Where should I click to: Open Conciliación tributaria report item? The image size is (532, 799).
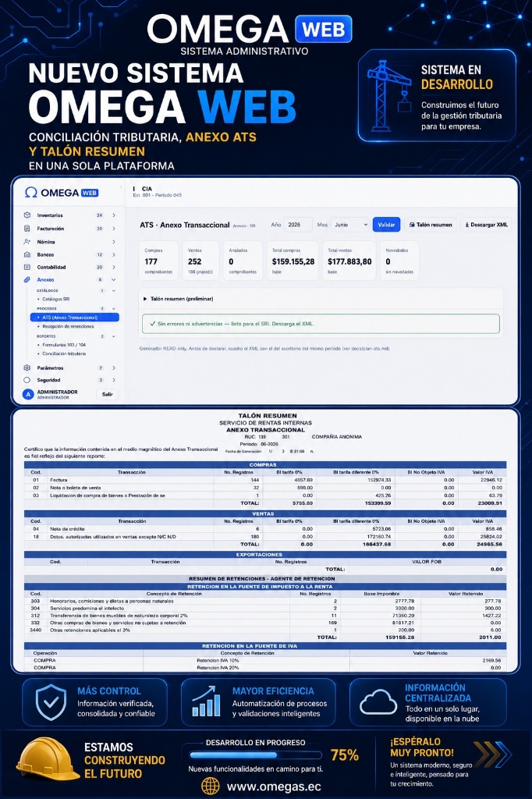(64, 353)
